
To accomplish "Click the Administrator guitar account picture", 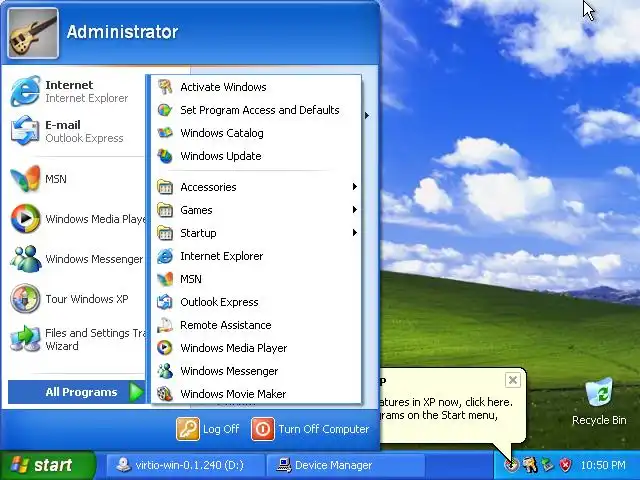I will click(x=33, y=33).
